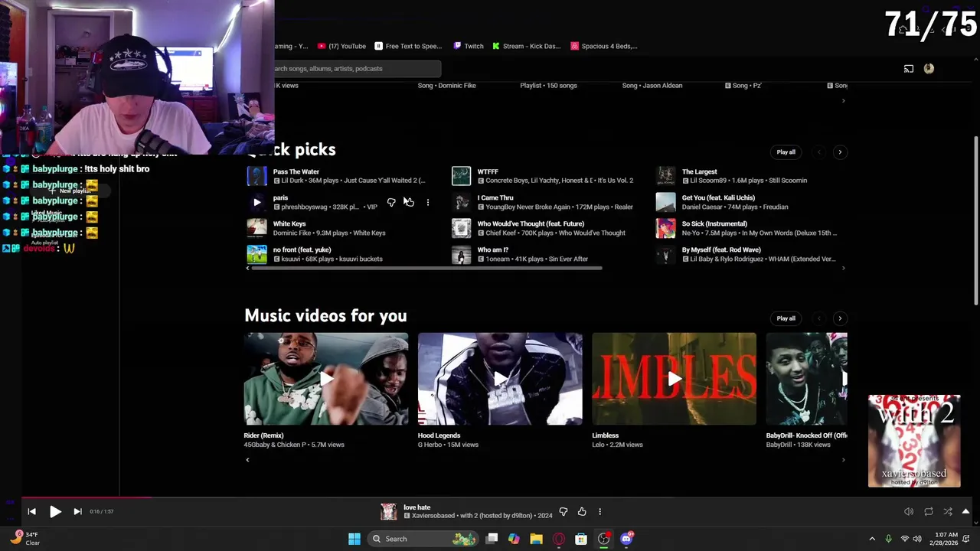Viewport: 980px width, 551px height.
Task: Click Play all for Music videos for you
Action: (786, 318)
